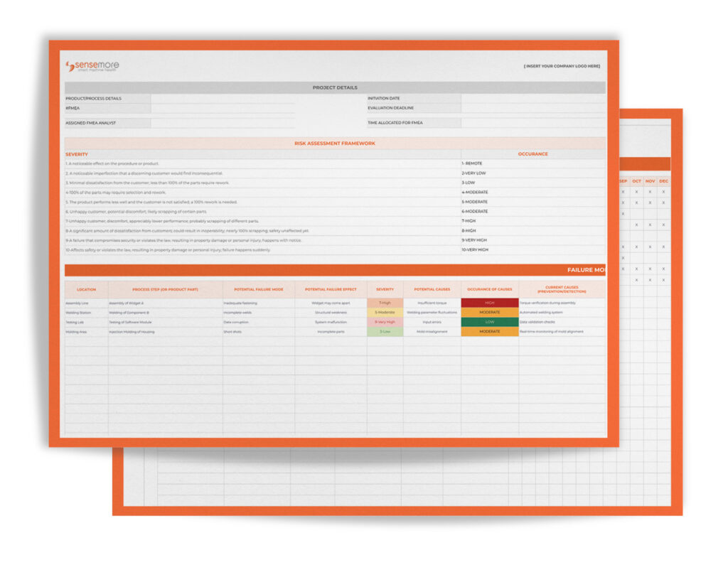Select the 9-Very High severity cell
This screenshot has height=582, width=728.
[x=384, y=323]
